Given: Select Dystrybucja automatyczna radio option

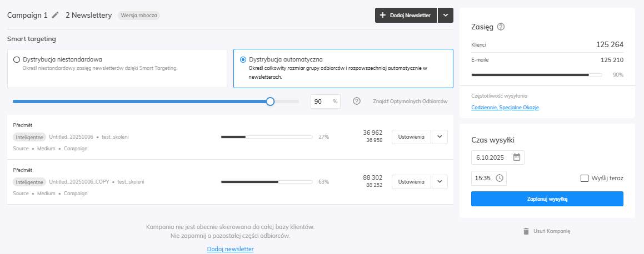Looking at the screenshot, I should tap(243, 59).
